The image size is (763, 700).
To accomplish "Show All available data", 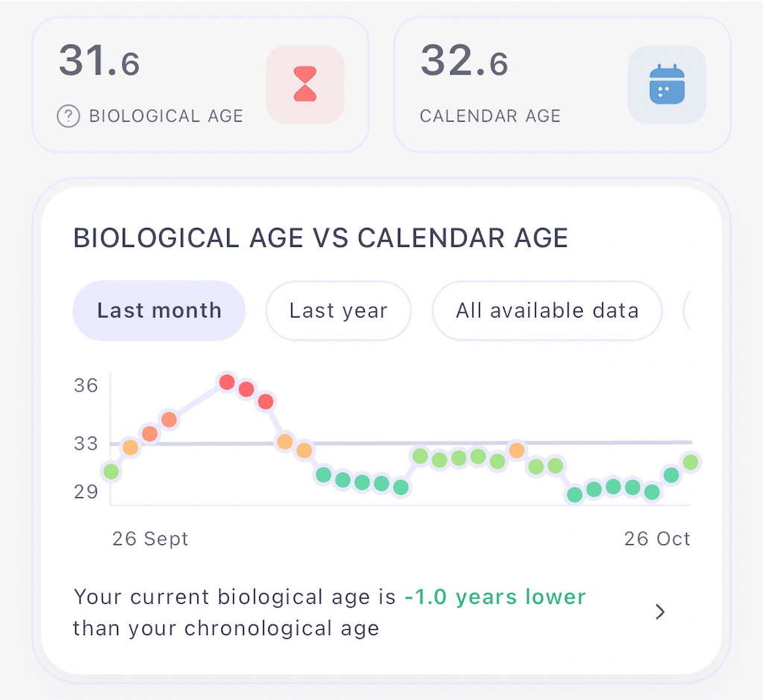I will (x=547, y=311).
